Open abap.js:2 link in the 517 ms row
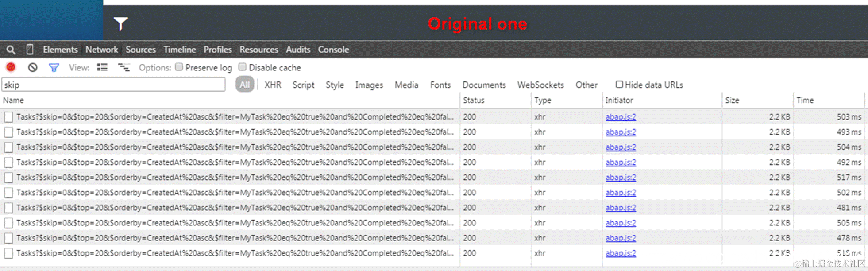 coord(621,177)
